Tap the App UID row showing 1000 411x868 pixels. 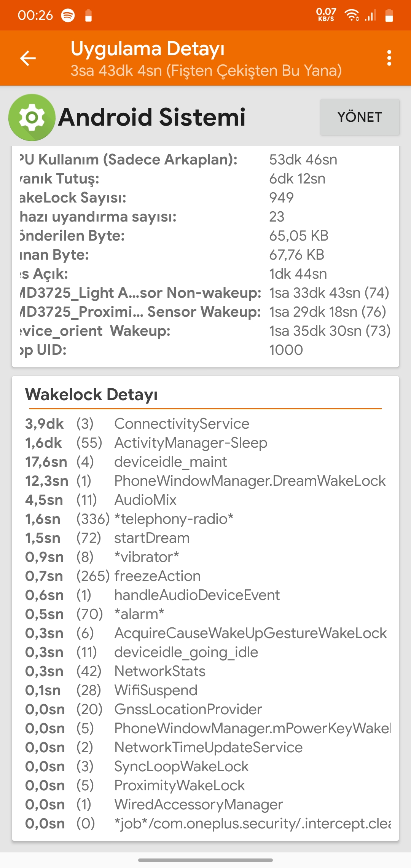point(205,350)
